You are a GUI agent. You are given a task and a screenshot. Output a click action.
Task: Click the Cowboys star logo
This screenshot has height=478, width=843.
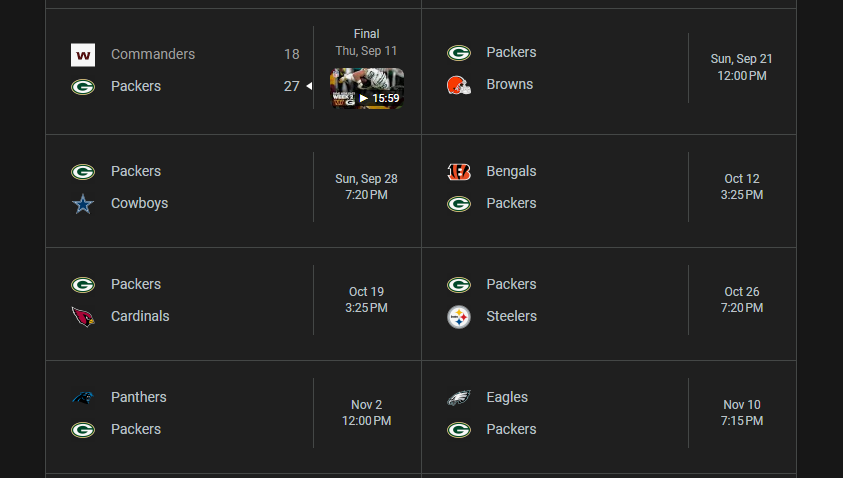[83, 204]
